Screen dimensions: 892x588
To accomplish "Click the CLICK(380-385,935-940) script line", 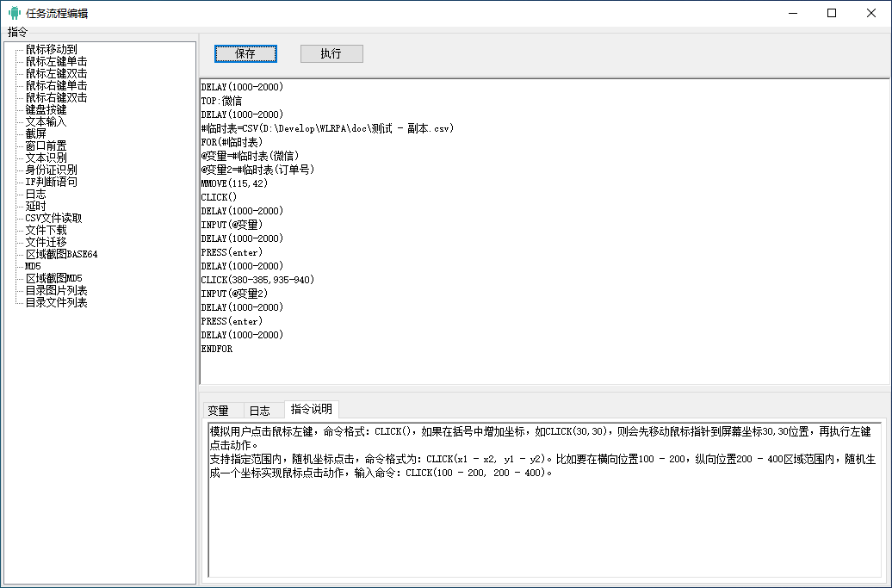I will 257,280.
